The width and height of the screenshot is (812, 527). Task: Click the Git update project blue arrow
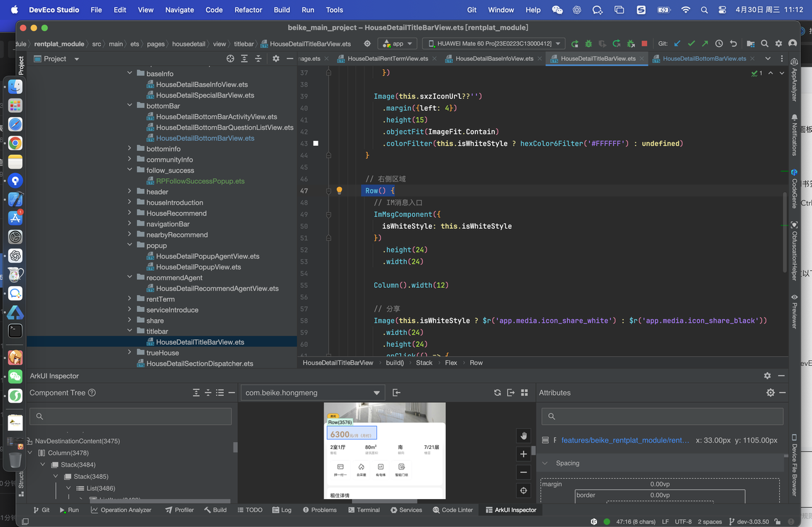coord(678,44)
